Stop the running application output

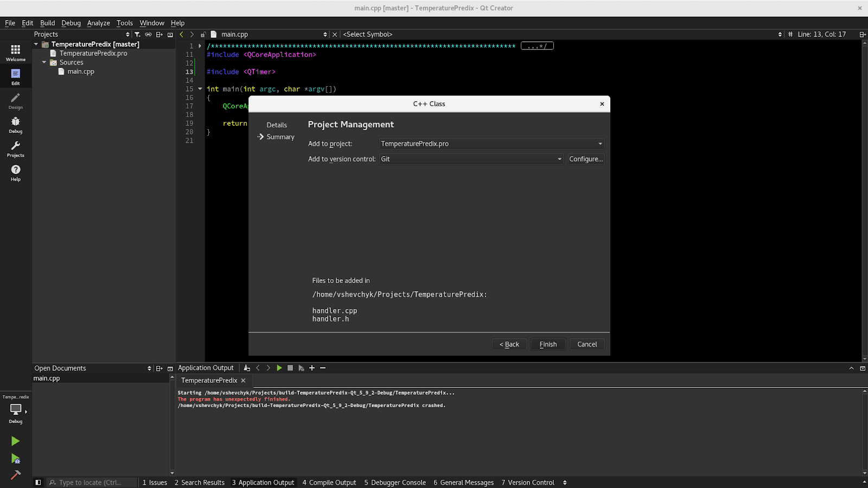click(x=290, y=368)
